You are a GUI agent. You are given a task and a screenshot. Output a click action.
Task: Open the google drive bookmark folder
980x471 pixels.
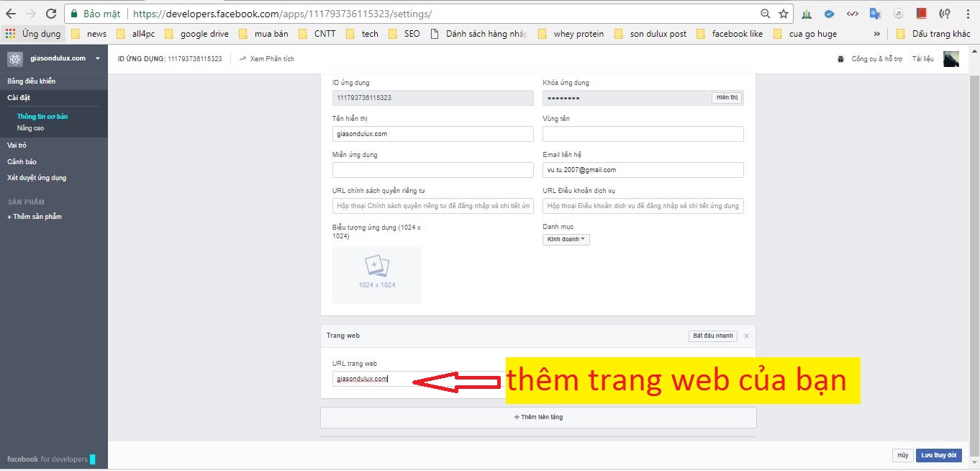tap(196, 33)
